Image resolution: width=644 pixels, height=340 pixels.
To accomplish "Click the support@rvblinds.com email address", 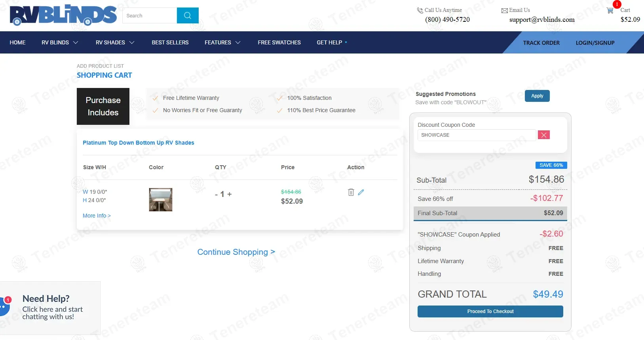I will click(542, 20).
